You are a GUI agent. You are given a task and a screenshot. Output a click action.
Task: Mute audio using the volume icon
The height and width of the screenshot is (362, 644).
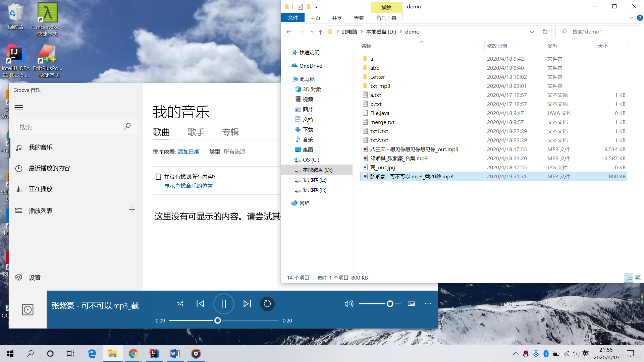pos(349,304)
